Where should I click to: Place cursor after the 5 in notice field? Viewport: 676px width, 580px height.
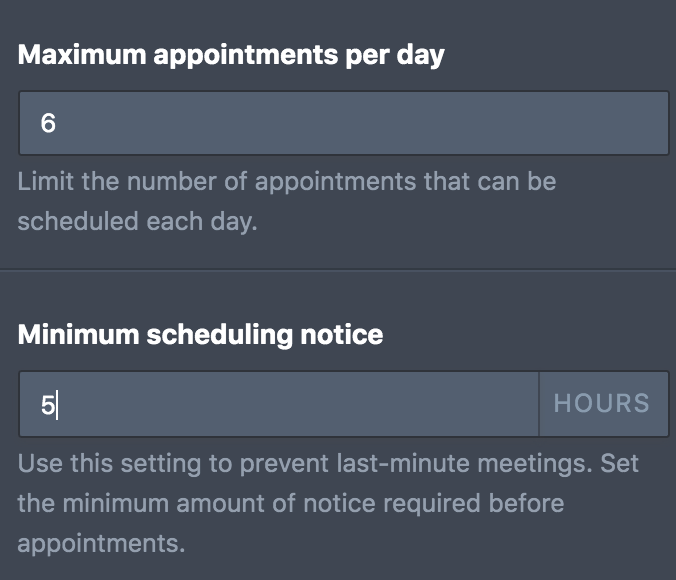coord(58,404)
